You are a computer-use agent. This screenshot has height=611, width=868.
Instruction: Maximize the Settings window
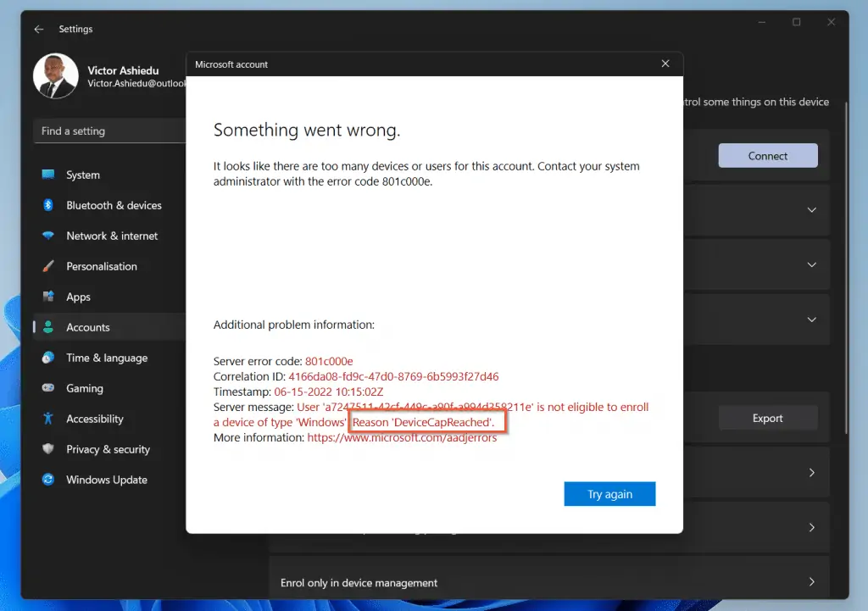pyautogui.click(x=797, y=22)
